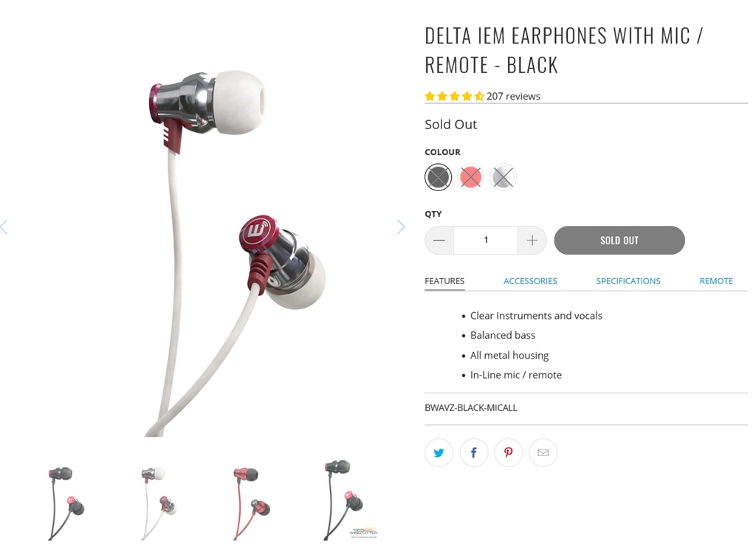This screenshot has width=756, height=549.
Task: Select the Features tab
Action: click(444, 281)
